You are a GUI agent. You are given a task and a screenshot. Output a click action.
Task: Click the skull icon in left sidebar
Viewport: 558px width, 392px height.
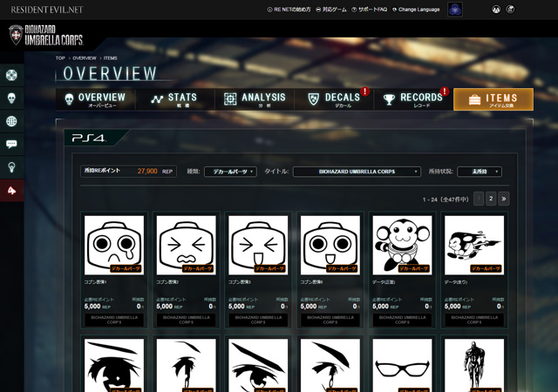click(x=11, y=98)
